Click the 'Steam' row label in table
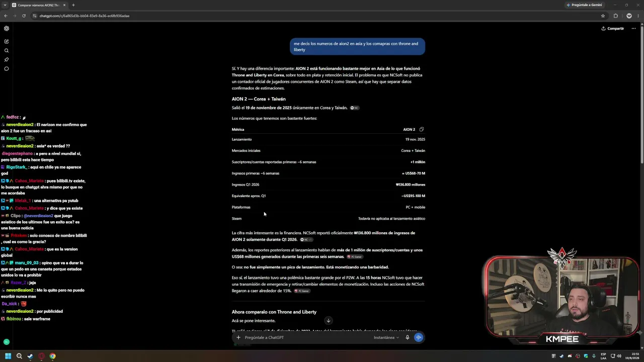644x362 pixels. click(x=236, y=219)
